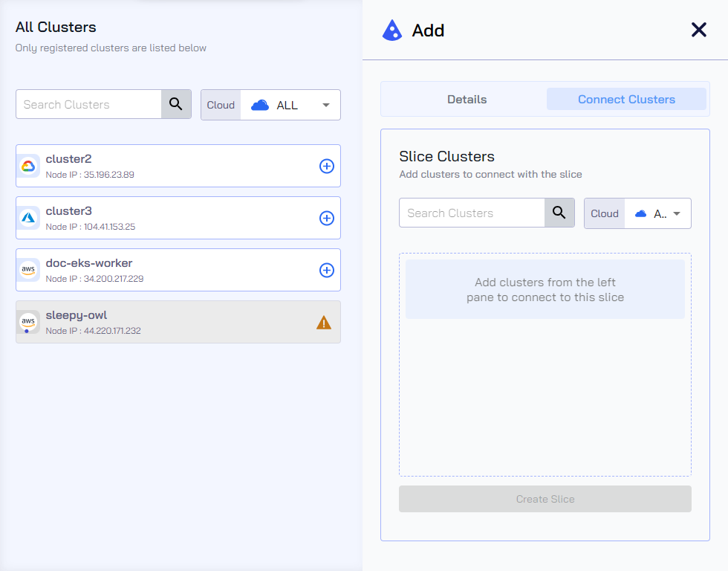Click the Google Cloud logo on cluster2
The height and width of the screenshot is (571, 728).
coord(28,166)
